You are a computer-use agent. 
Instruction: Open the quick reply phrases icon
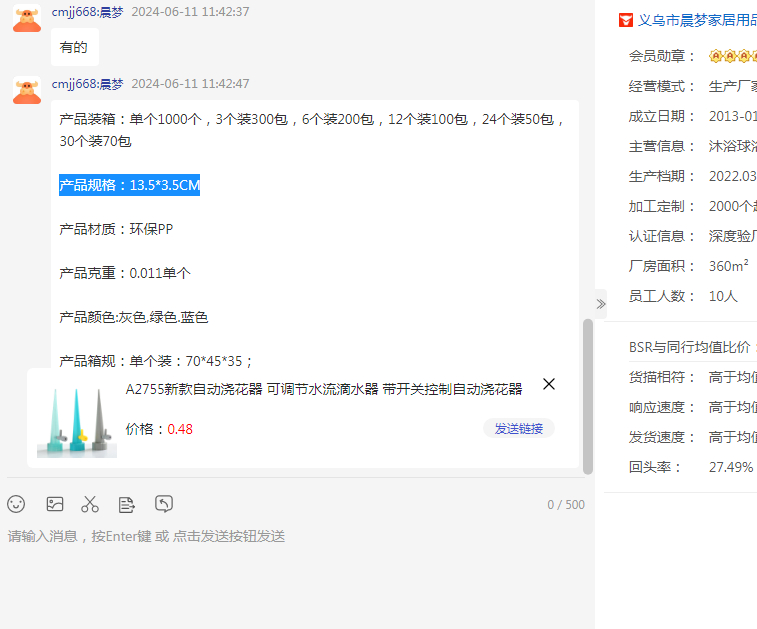pyautogui.click(x=126, y=504)
